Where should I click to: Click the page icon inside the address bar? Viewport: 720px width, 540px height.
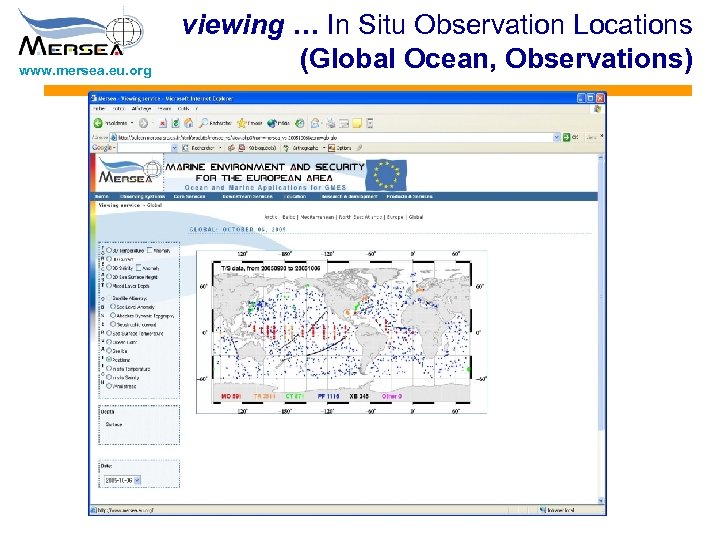pos(113,137)
